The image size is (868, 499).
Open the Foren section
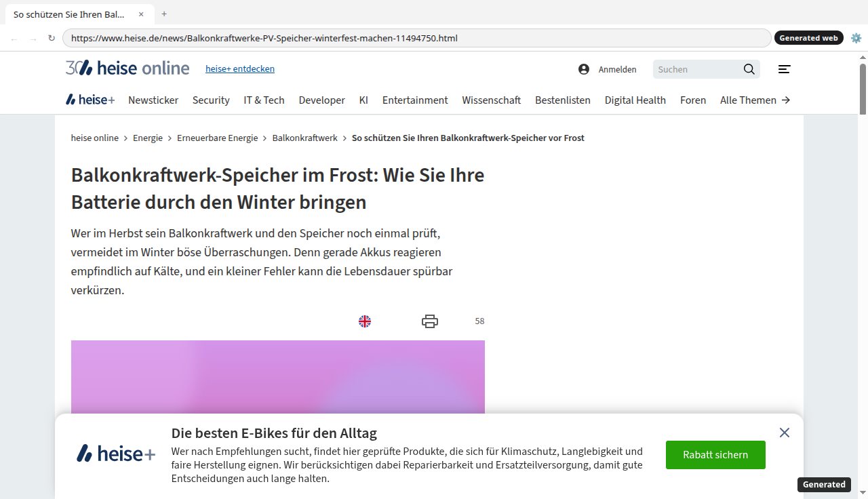[693, 100]
